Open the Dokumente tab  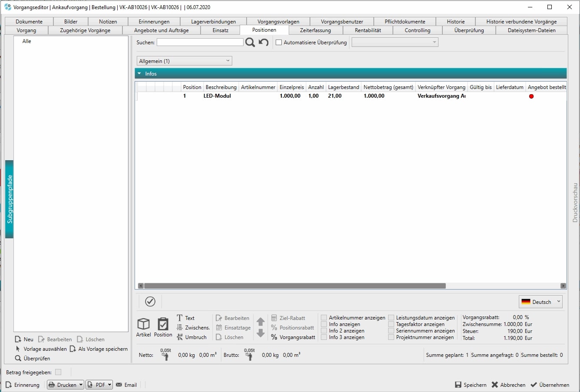pyautogui.click(x=29, y=21)
